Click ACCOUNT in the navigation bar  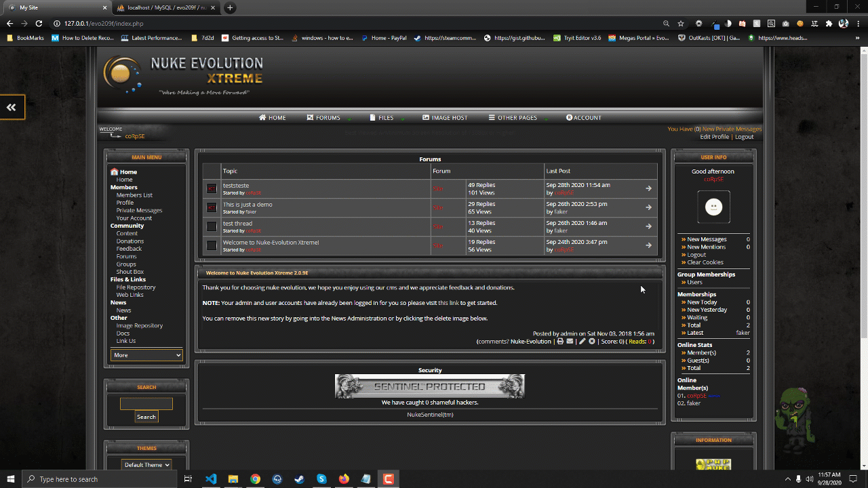click(584, 118)
